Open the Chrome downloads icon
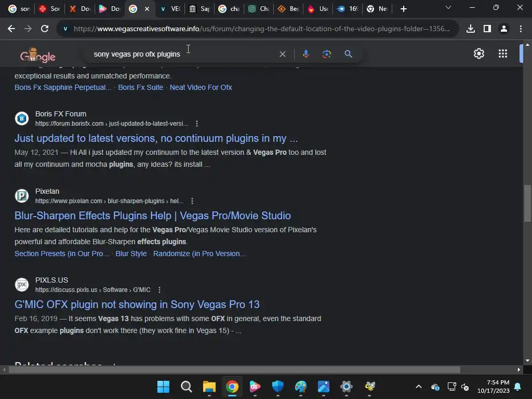Viewport: 532px width, 399px height. [471, 29]
